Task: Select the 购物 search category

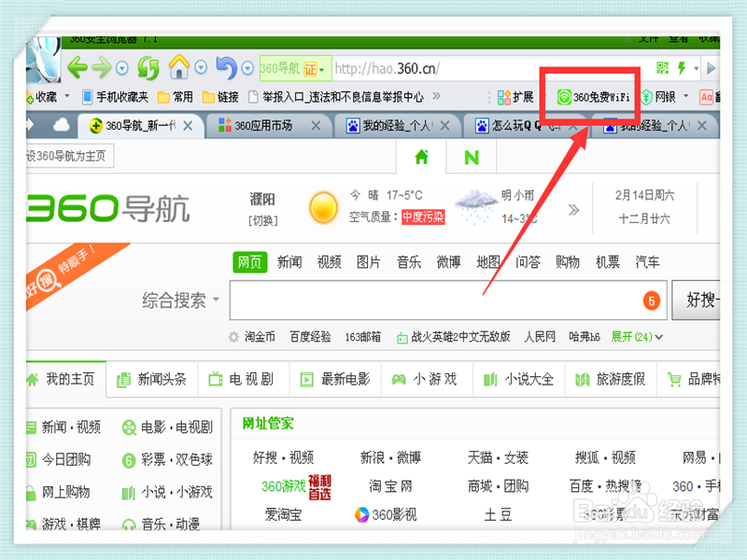Action: point(568,262)
